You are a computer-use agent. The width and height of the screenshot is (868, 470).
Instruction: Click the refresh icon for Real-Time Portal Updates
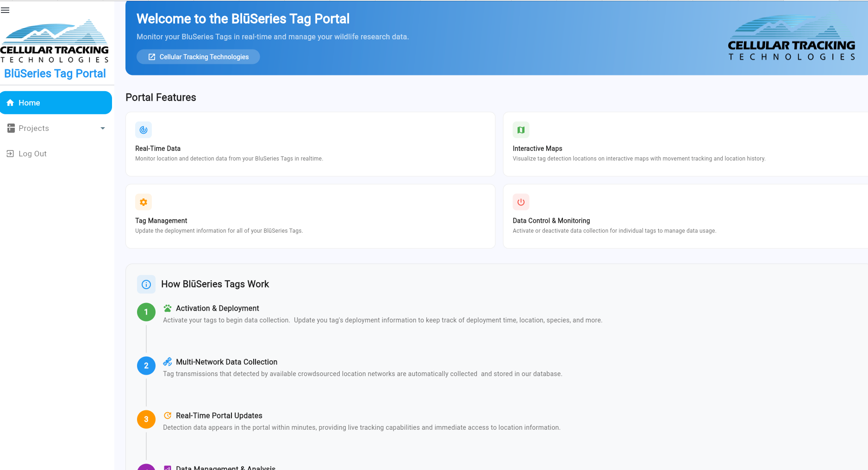click(168, 415)
